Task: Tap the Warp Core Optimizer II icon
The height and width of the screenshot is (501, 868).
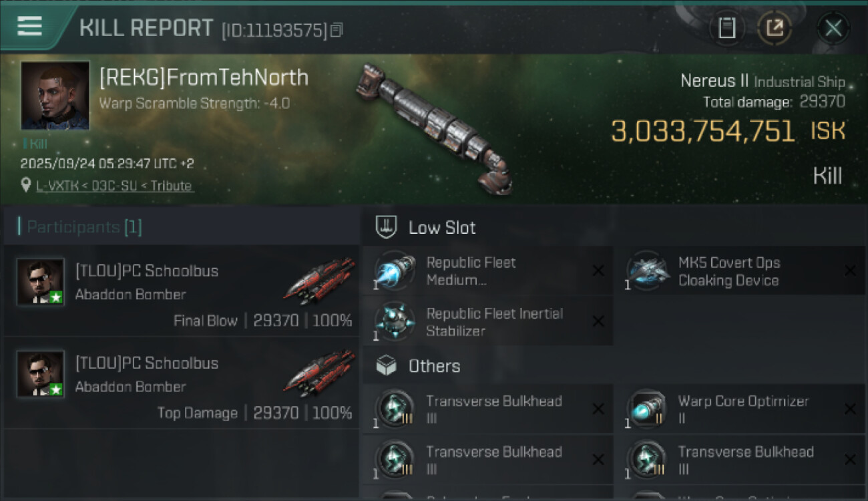Action: point(647,409)
